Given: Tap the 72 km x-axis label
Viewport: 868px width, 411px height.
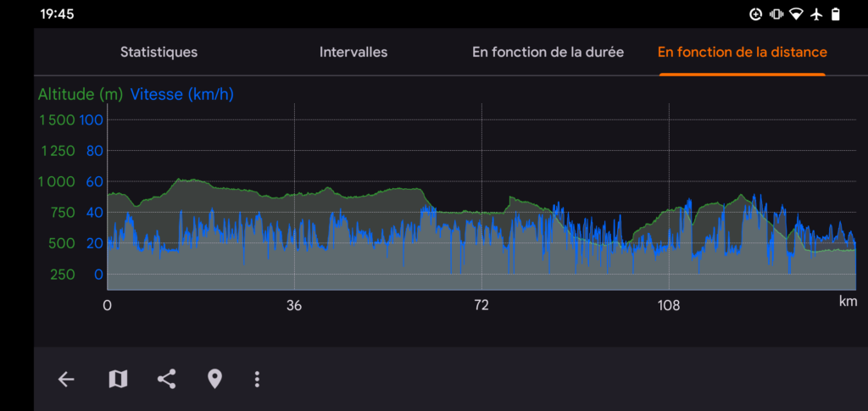Looking at the screenshot, I should click(x=481, y=305).
